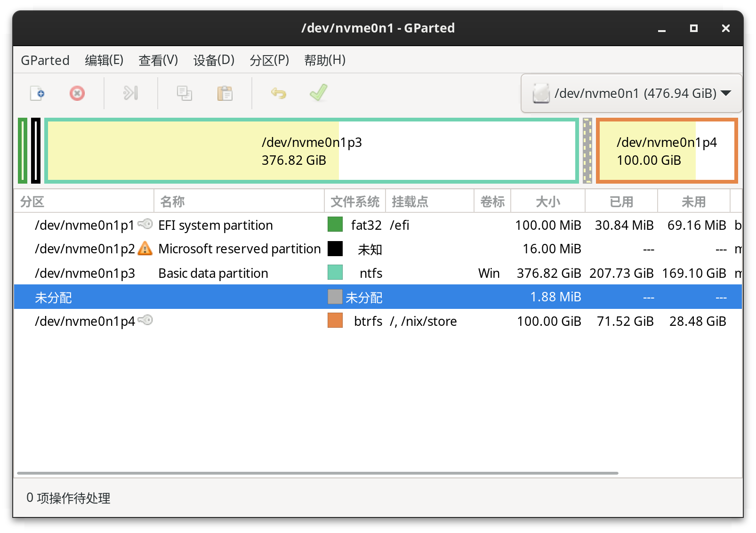Click the Undo last operation icon
The height and width of the screenshot is (533, 756).
click(279, 93)
